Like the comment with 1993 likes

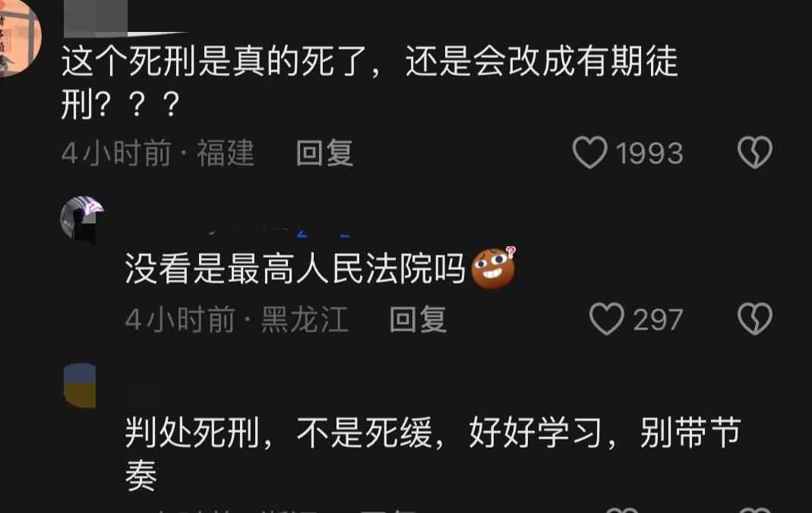pyautogui.click(x=590, y=152)
